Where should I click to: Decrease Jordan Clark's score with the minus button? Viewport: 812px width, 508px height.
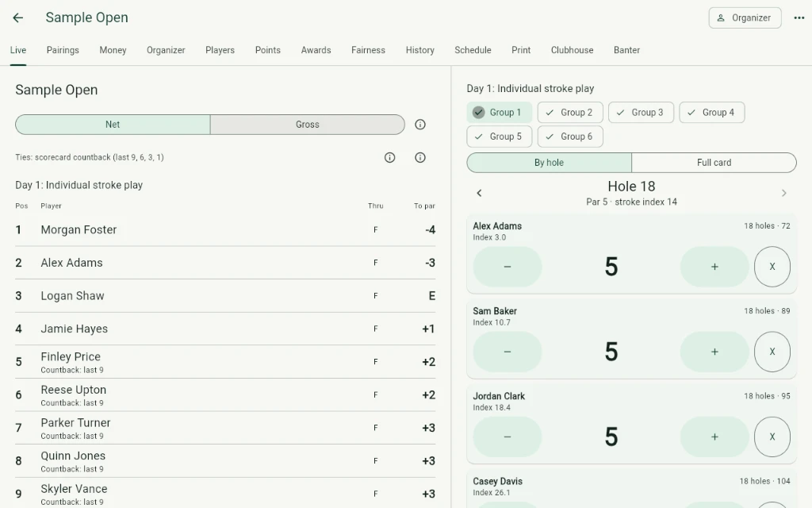point(507,437)
